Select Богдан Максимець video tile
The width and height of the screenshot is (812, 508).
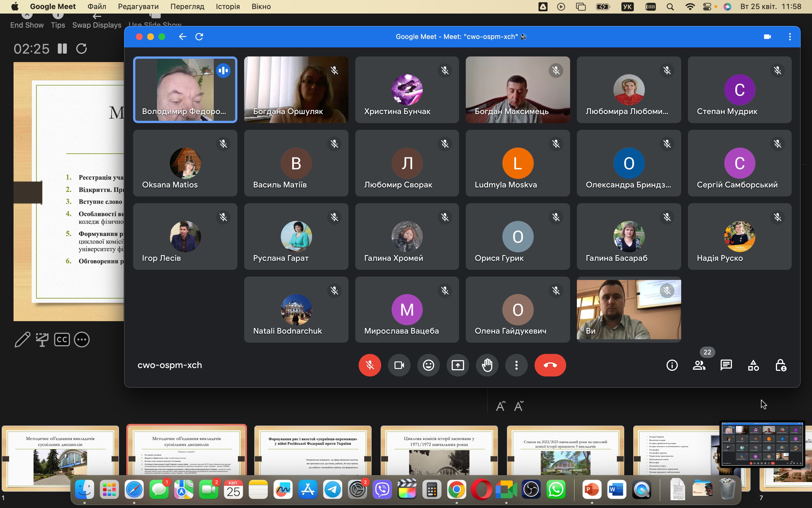518,90
